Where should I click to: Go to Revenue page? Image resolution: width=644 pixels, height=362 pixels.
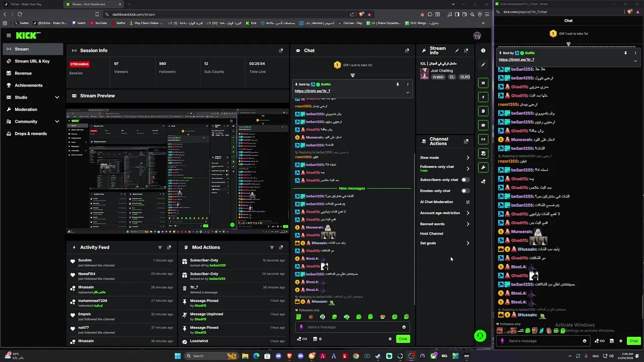click(x=33, y=73)
